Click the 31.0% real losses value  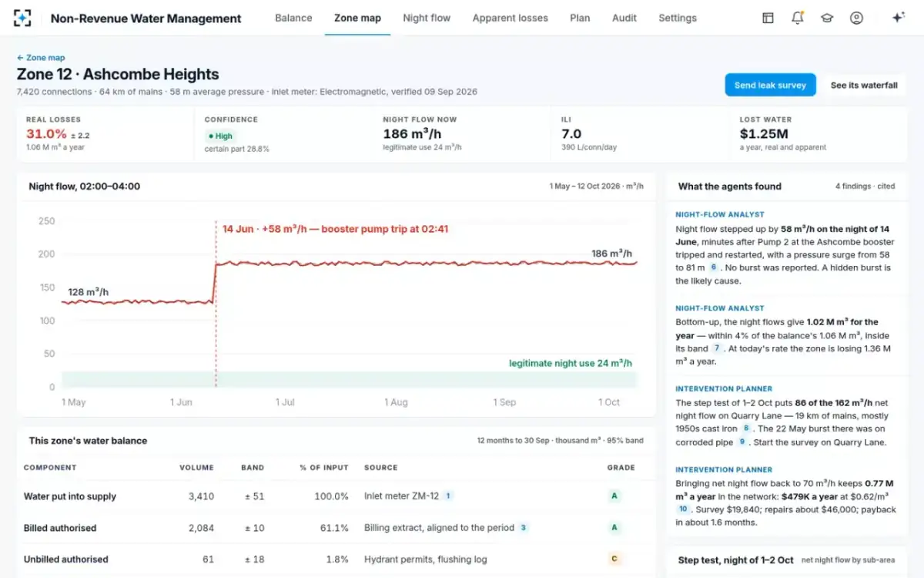coord(46,133)
